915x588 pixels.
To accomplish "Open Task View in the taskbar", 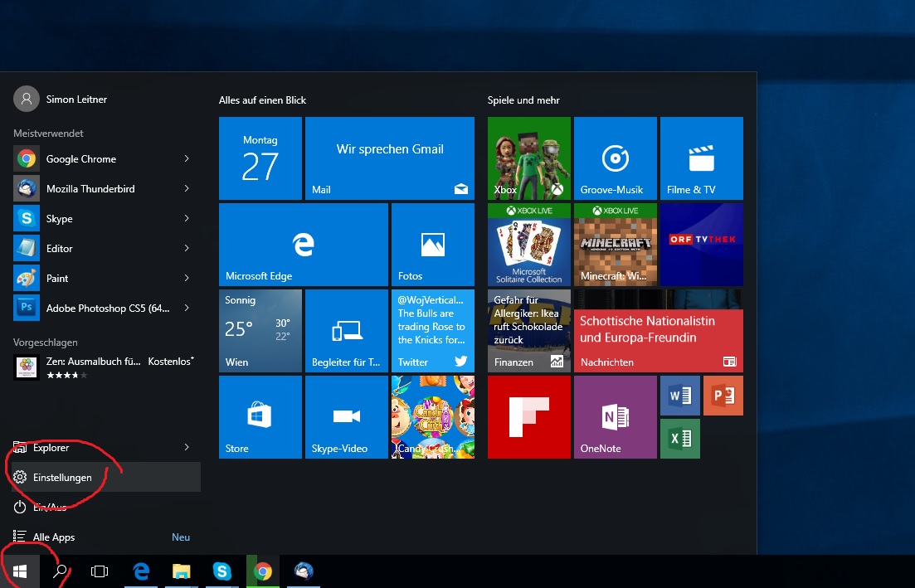I will [100, 571].
